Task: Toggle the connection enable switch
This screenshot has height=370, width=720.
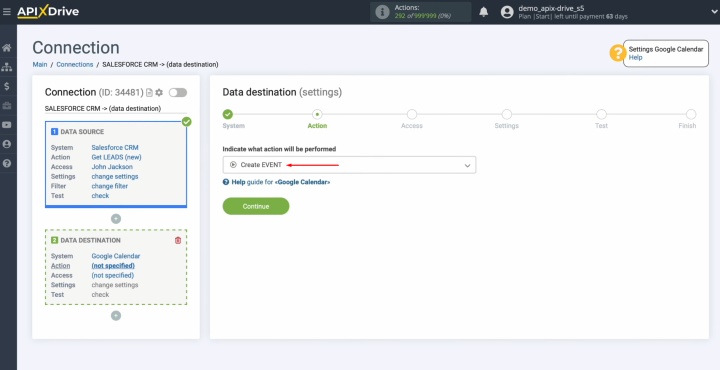Action: [x=178, y=93]
